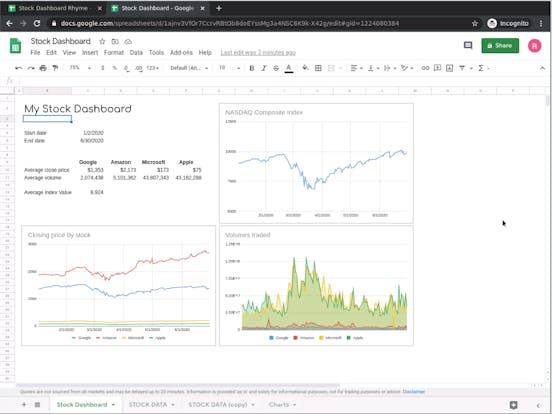552x414 pixels.
Task: Format as percent icon
Action: pos(114,68)
